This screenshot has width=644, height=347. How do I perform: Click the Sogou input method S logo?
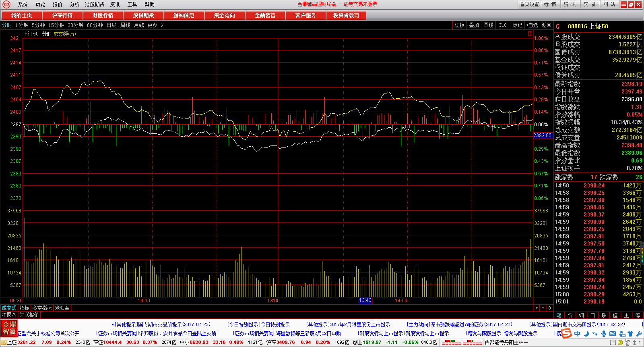(x=567, y=333)
